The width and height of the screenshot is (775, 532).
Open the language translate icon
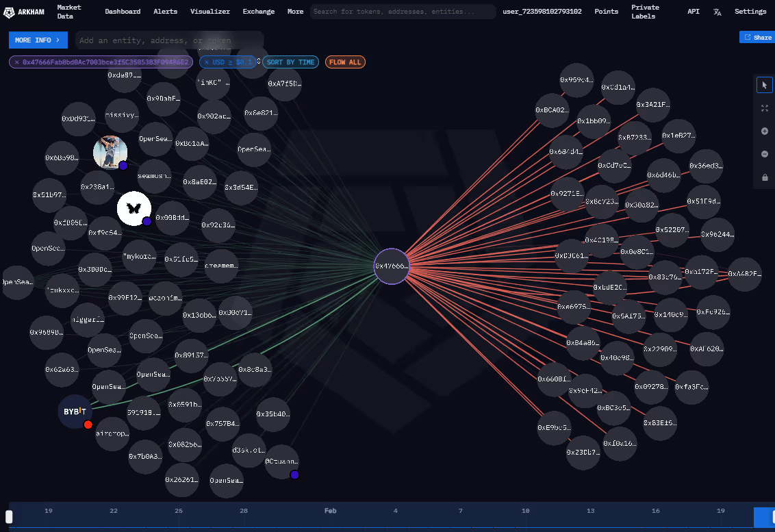point(717,12)
